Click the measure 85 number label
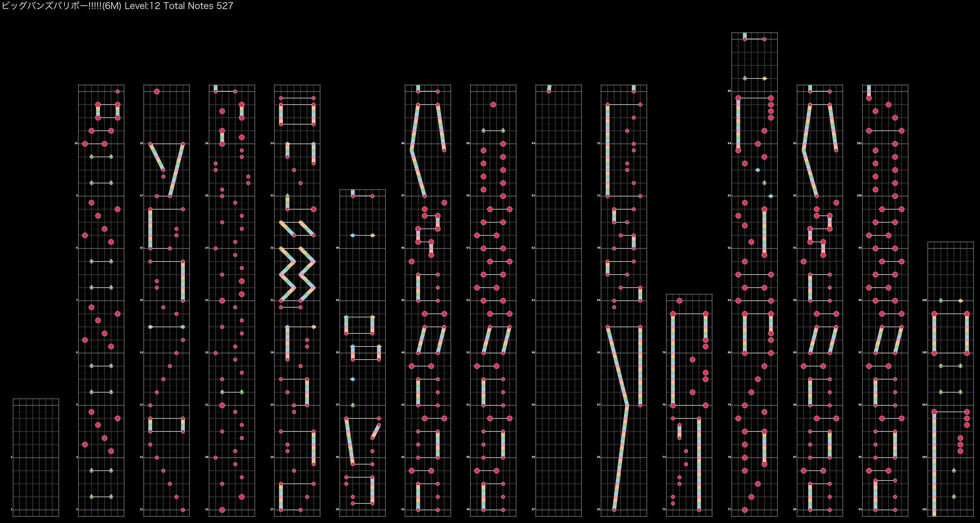 [x=729, y=91]
